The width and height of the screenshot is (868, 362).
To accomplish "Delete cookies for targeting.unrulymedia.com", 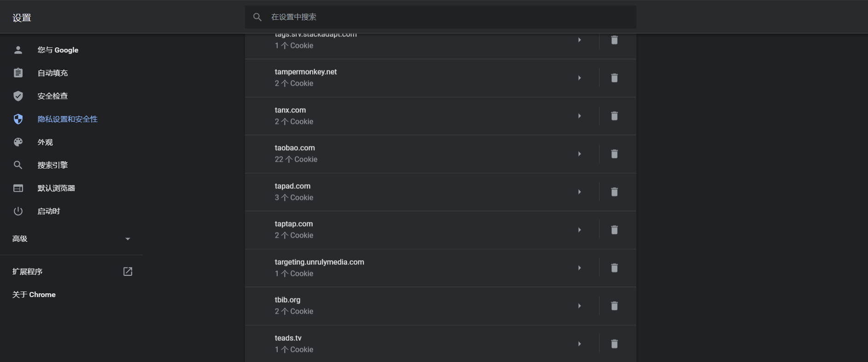I will tap(614, 268).
